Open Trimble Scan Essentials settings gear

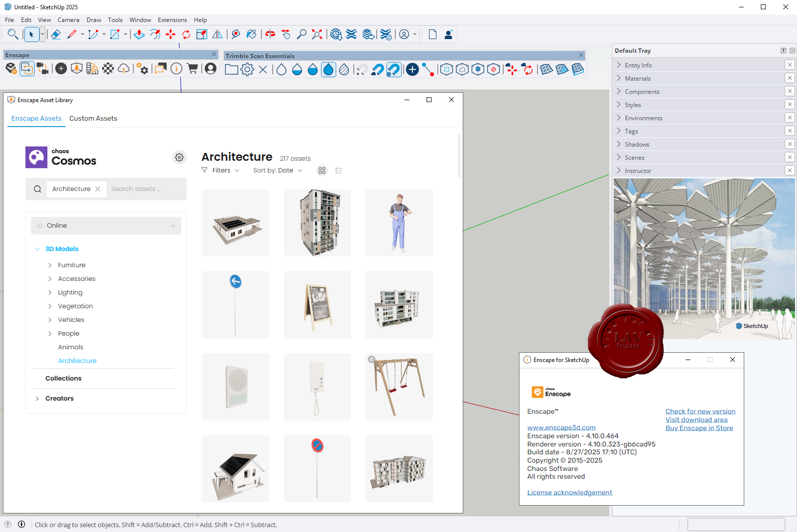point(247,69)
